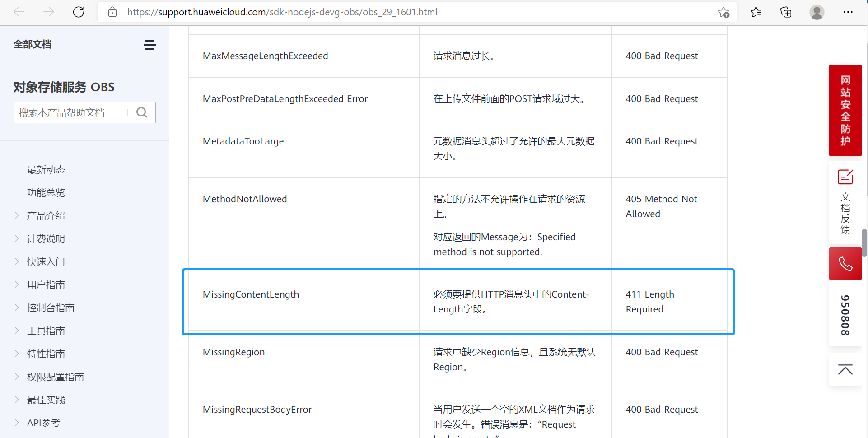The width and height of the screenshot is (868, 438).
Task: Open Collections in the browser toolbar
Action: coord(786,12)
